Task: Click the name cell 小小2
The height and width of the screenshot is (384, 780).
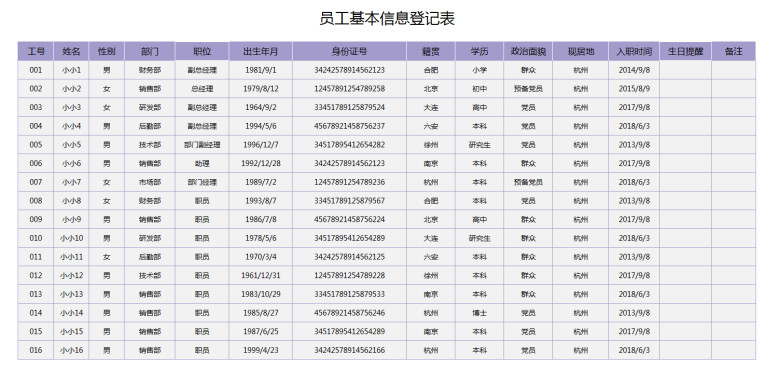Action: coord(71,89)
